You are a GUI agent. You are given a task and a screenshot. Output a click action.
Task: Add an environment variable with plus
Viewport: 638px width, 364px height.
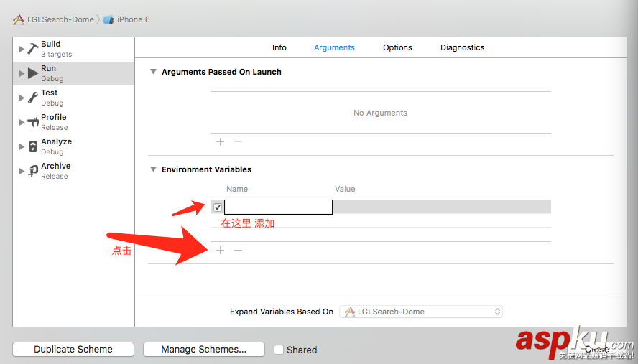220,250
